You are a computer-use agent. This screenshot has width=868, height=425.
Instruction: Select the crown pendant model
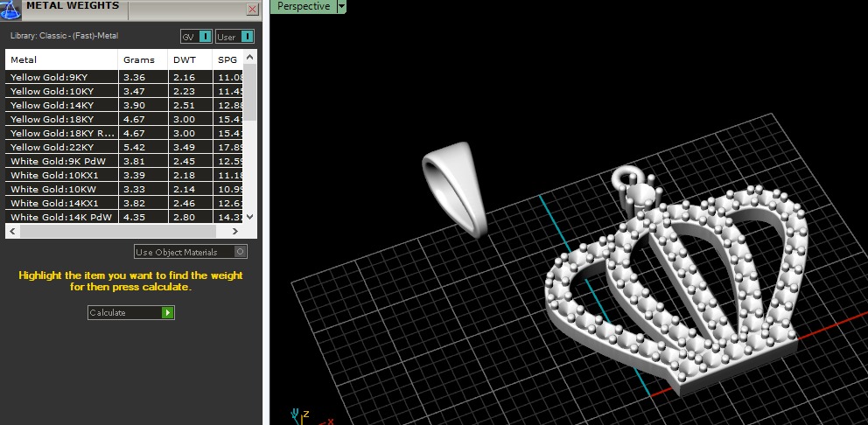[675, 282]
